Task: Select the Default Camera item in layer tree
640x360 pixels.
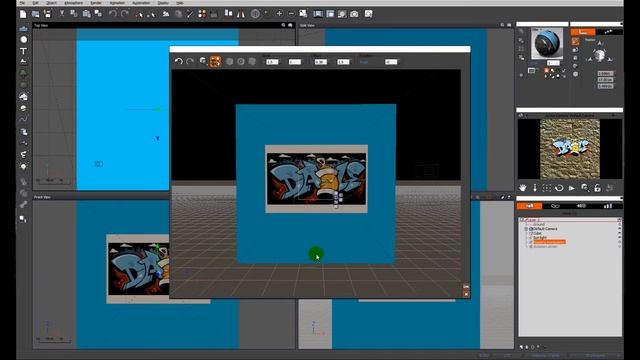Action: click(545, 229)
